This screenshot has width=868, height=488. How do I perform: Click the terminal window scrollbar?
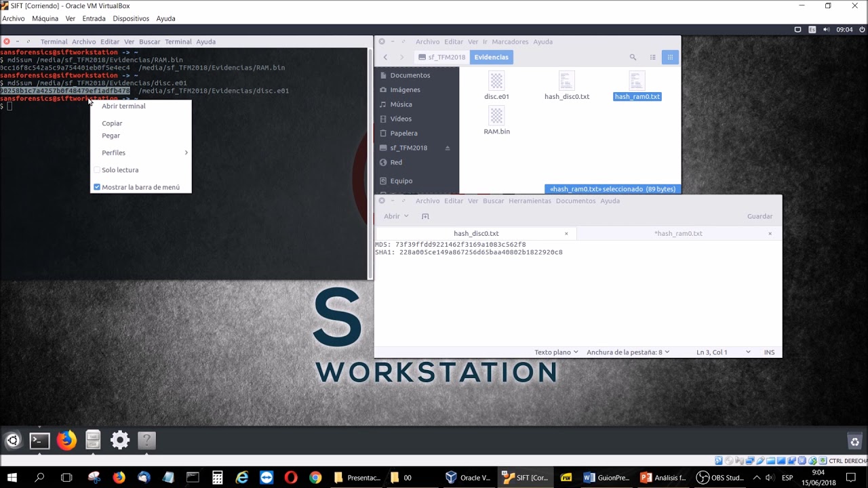370,163
